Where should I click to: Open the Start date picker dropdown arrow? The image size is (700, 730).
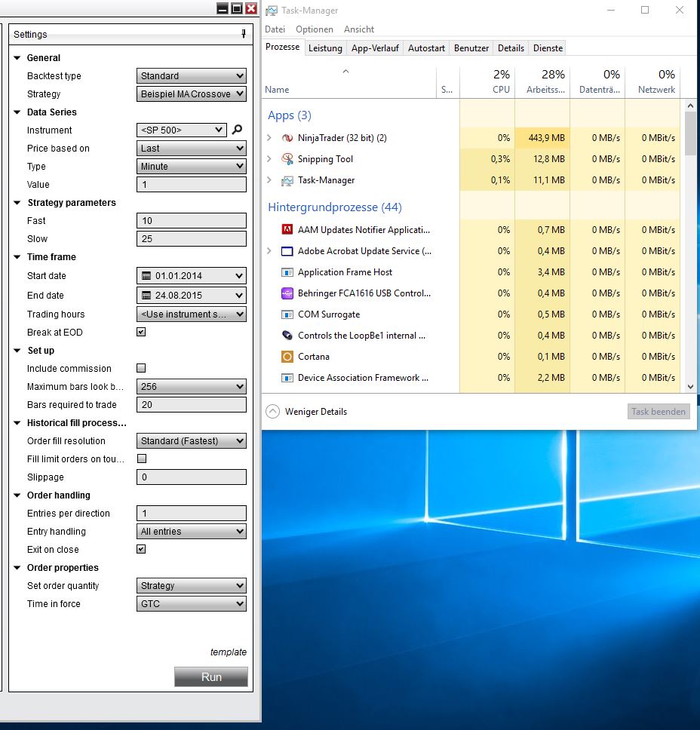(239, 275)
